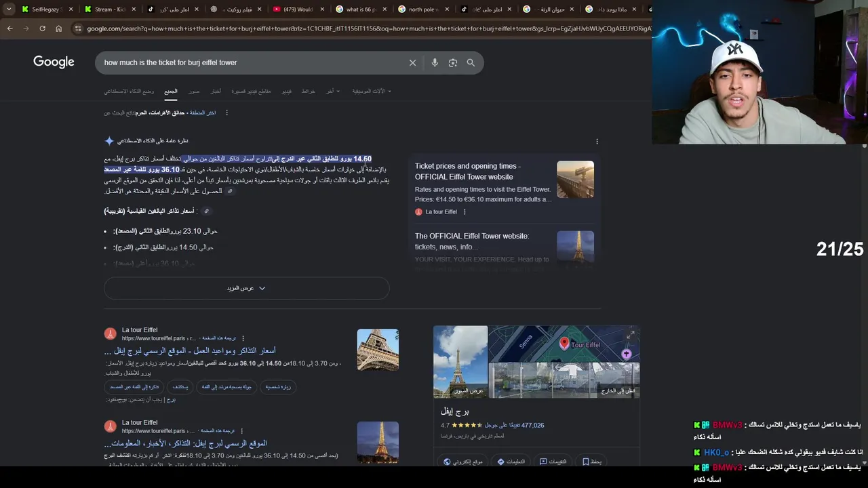Clear the search query with X

pos(412,62)
